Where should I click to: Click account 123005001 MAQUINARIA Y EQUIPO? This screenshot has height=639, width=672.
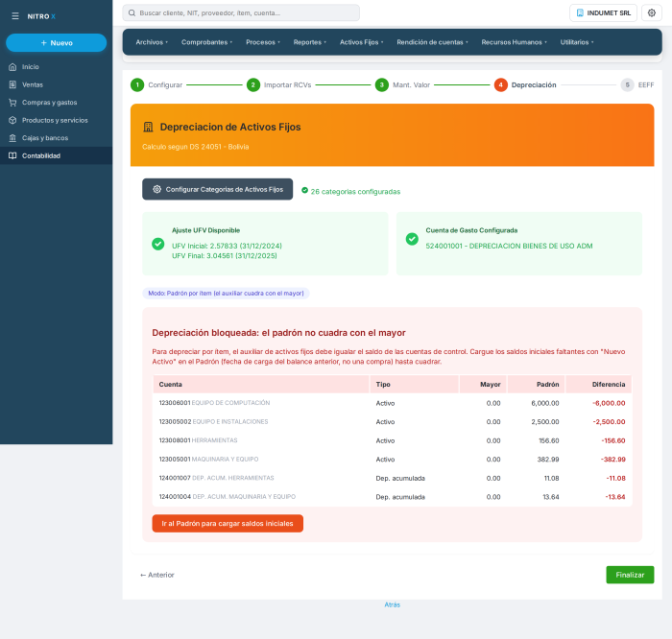click(x=208, y=460)
